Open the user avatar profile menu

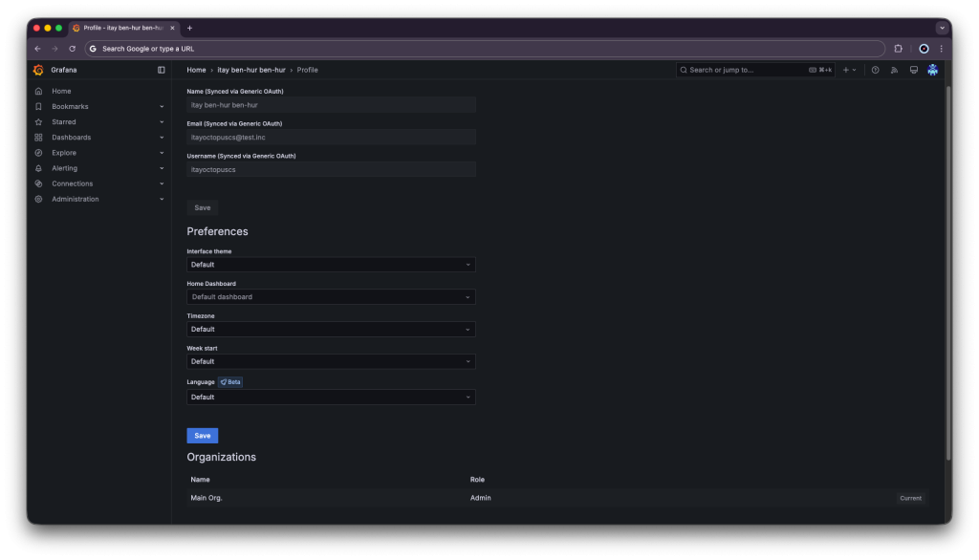pos(933,70)
